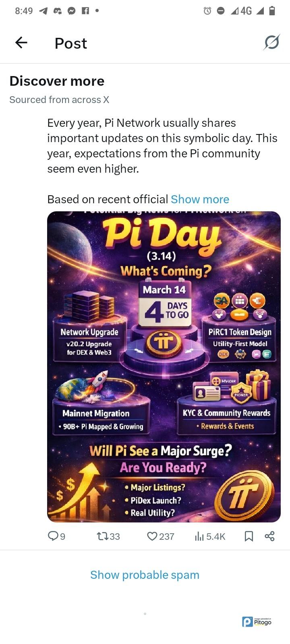This screenshot has height=644, width=290.
Task: Tap the Pitogo watermark logo
Action: point(257,622)
